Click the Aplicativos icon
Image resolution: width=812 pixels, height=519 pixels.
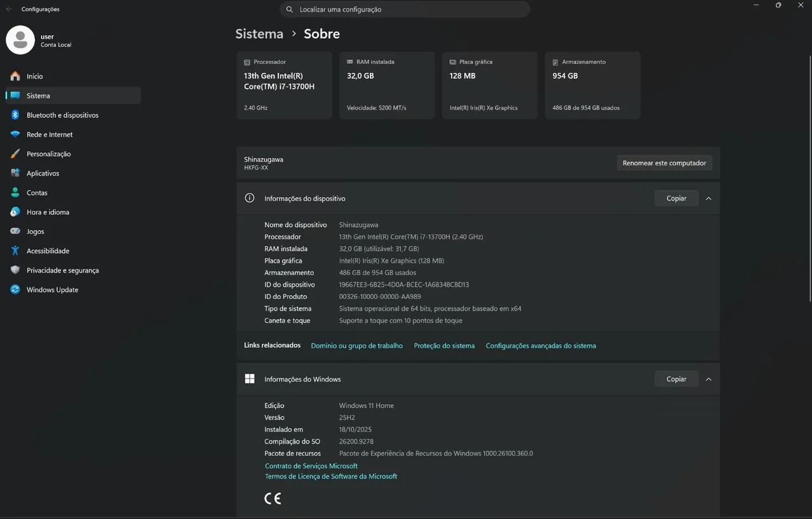coord(15,173)
